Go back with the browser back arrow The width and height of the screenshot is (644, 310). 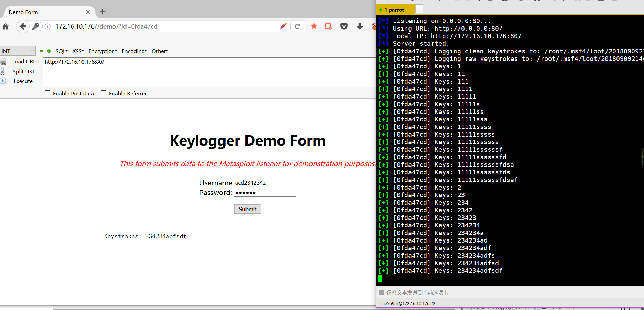tap(23, 26)
